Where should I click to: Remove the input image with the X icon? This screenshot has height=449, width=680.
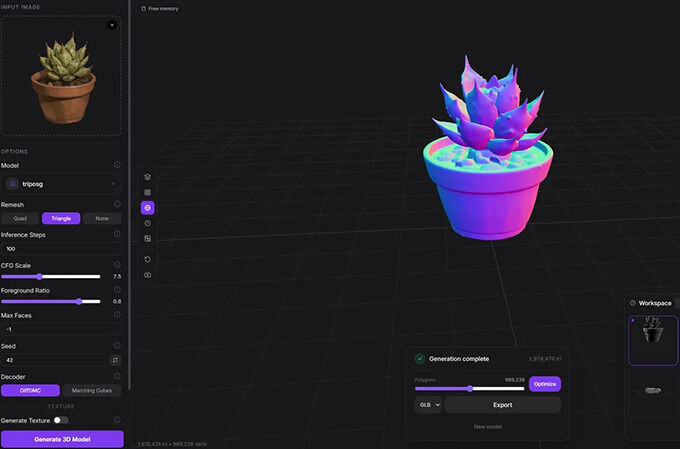112,25
